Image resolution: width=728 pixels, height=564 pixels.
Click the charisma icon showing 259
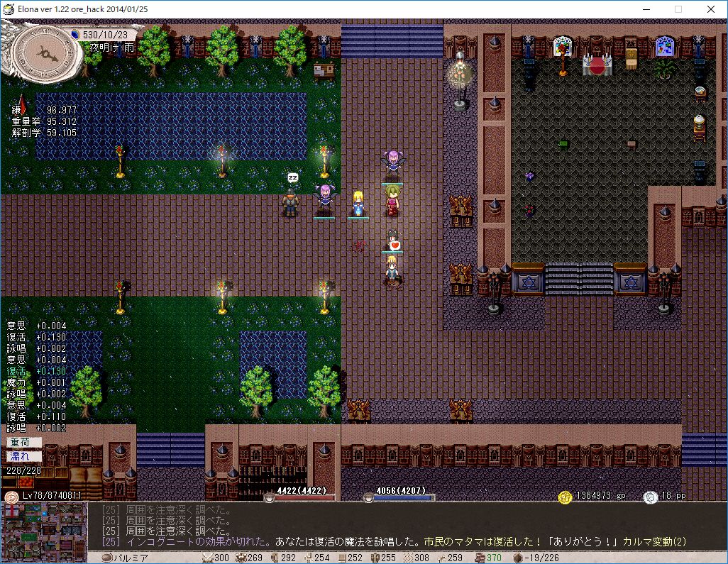pyautogui.click(x=441, y=558)
